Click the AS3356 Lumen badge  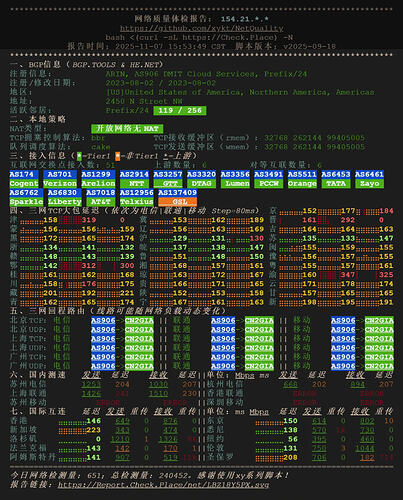[235, 179]
